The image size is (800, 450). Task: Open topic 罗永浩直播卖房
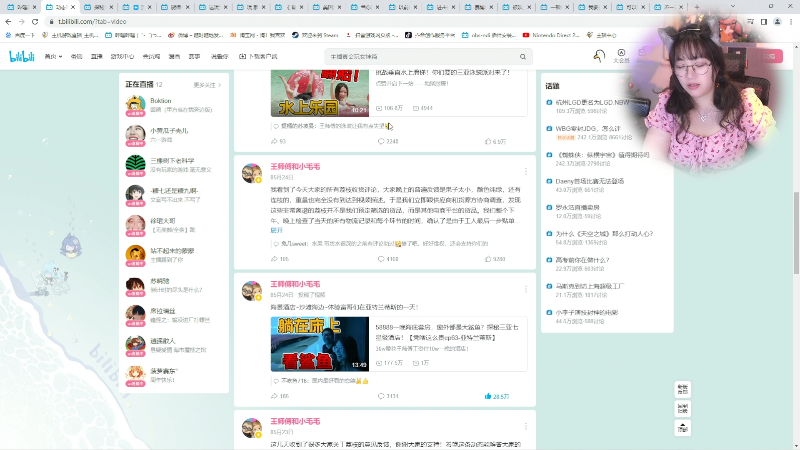tap(577, 208)
